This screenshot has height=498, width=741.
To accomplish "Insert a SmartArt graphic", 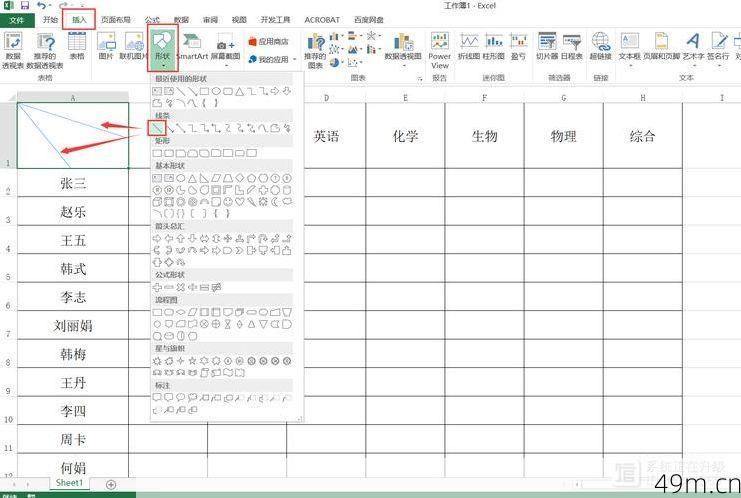I will coord(191,46).
